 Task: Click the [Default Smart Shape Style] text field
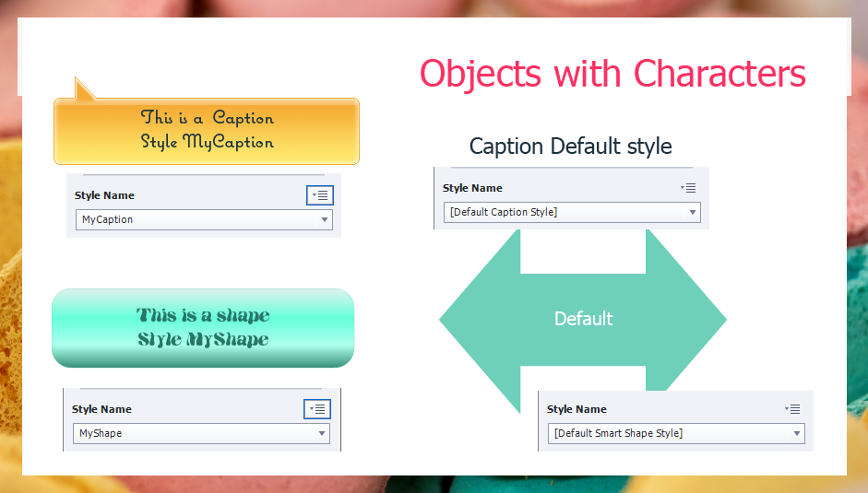pos(666,434)
